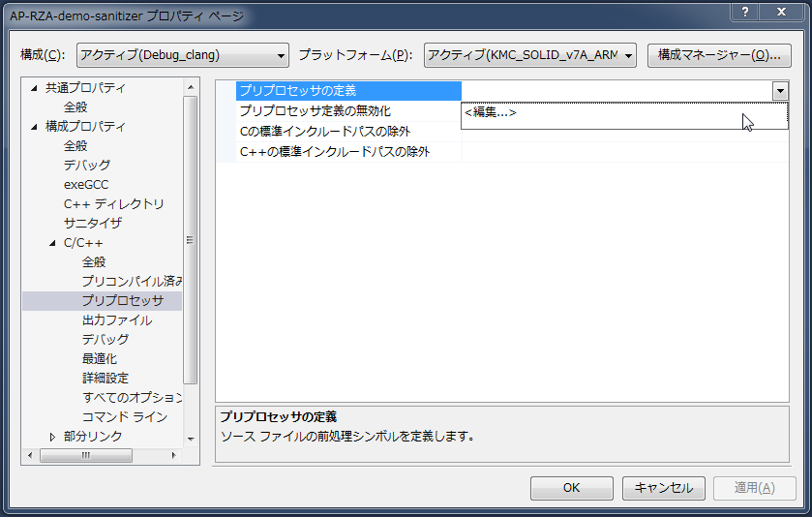Click the 構成マネージャー button
The image size is (812, 517).
click(718, 55)
